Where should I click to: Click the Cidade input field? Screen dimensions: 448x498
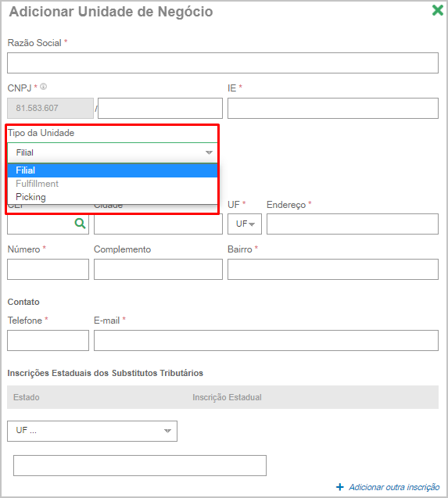coord(158,224)
